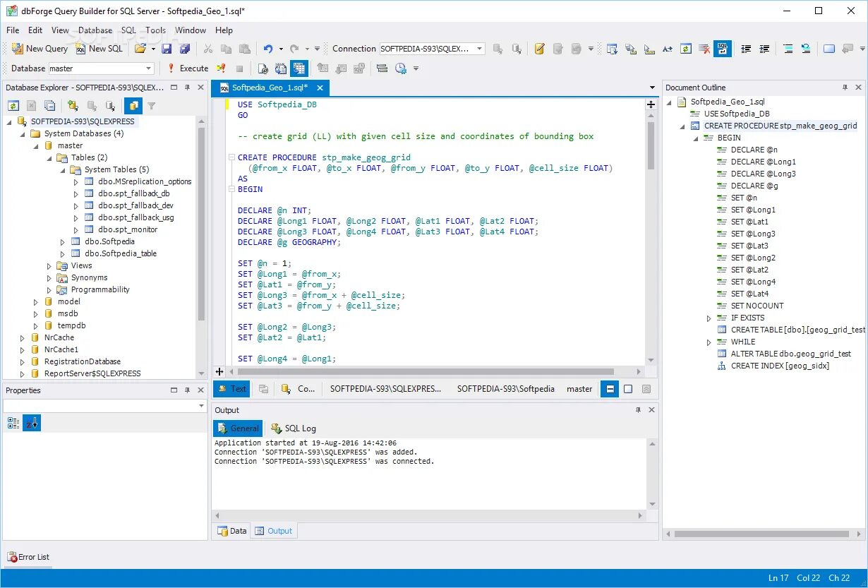The width and height of the screenshot is (868, 588).
Task: Click the filter funnel icon in Database Explorer
Action: coord(151,106)
